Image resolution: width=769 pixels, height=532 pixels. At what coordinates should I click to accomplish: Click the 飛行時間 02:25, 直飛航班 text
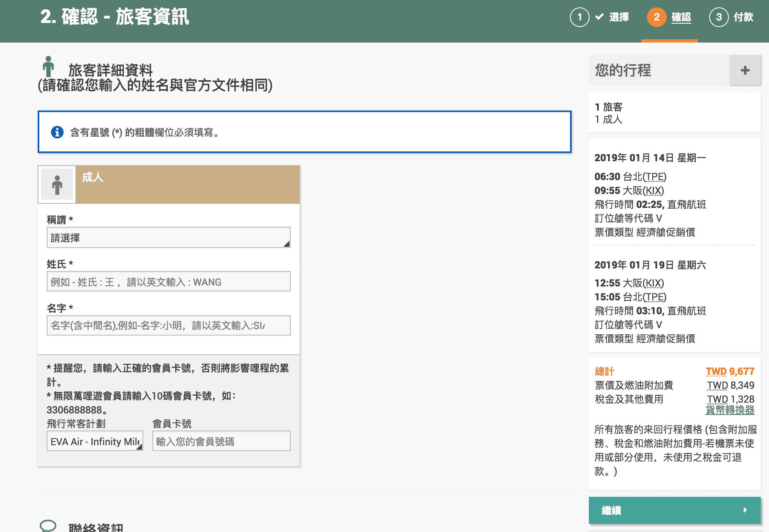(x=650, y=205)
